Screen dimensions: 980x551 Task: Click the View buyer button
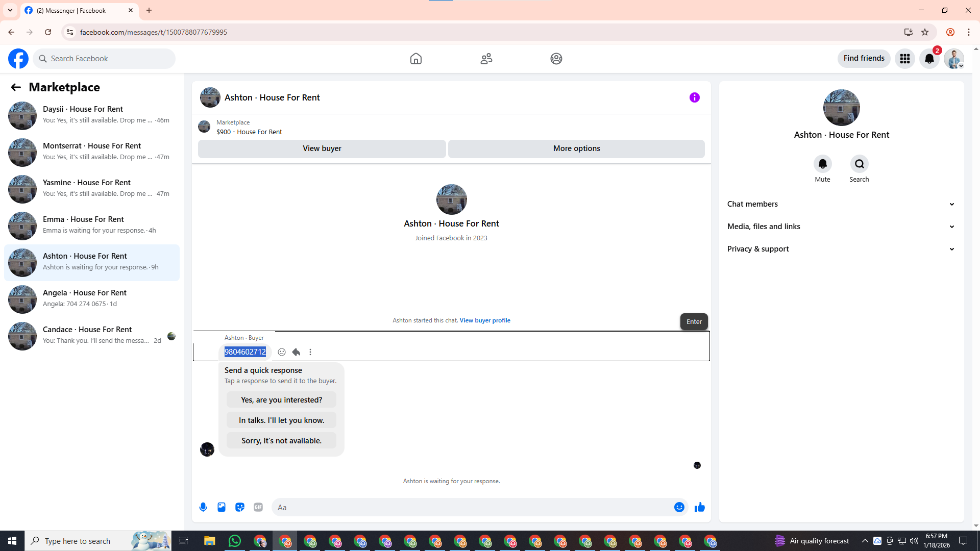pos(322,148)
